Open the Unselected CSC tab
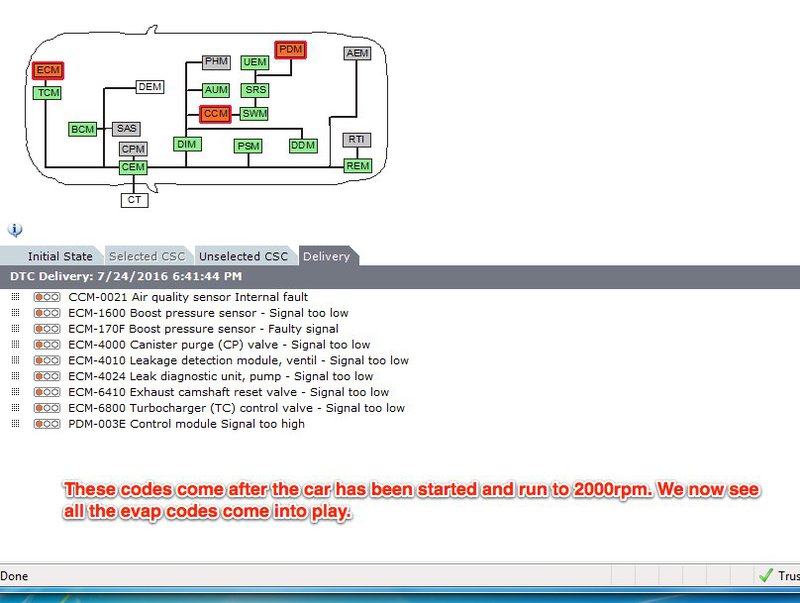The image size is (800, 603). (243, 256)
